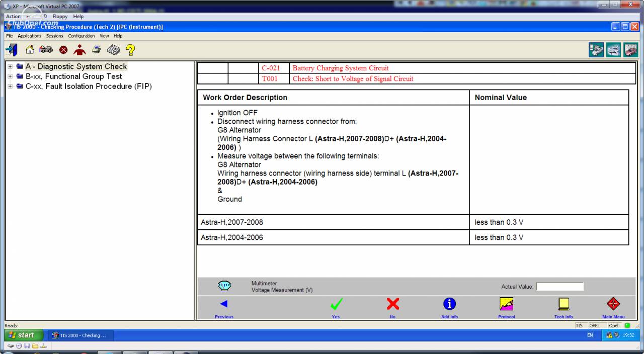The width and height of the screenshot is (644, 354).
Task: Open the Virtual PC Help menu
Action: tap(78, 17)
